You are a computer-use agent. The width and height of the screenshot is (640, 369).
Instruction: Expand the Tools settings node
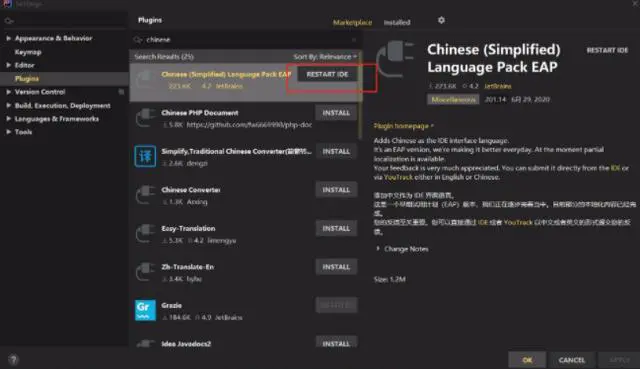pos(8,132)
